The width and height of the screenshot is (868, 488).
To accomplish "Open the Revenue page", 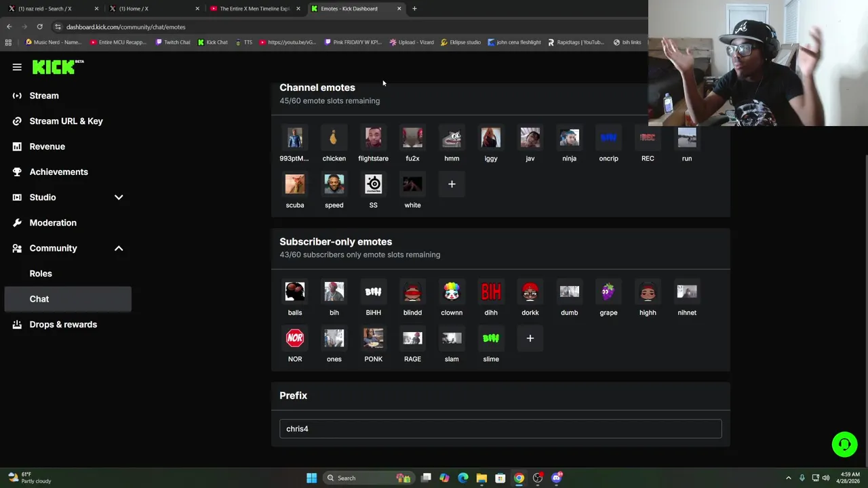I will (x=68, y=146).
